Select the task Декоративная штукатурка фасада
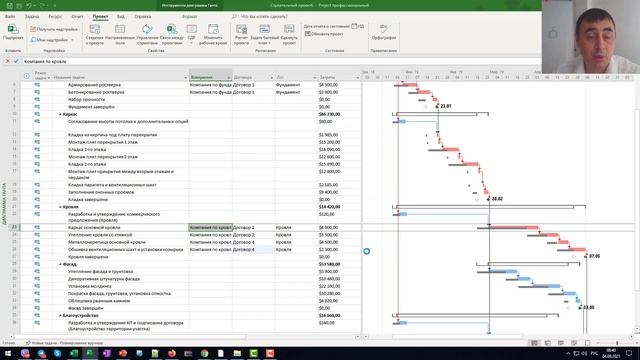The image size is (640, 360). pyautogui.click(x=104, y=279)
